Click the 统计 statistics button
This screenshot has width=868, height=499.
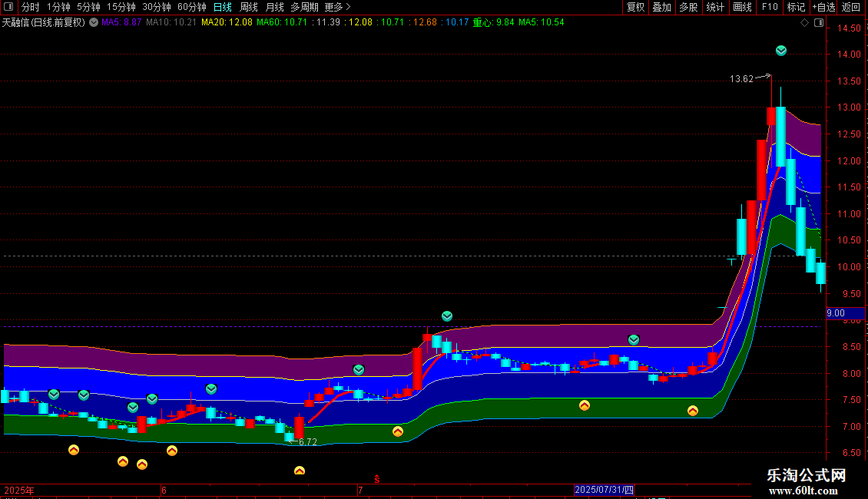click(x=715, y=7)
